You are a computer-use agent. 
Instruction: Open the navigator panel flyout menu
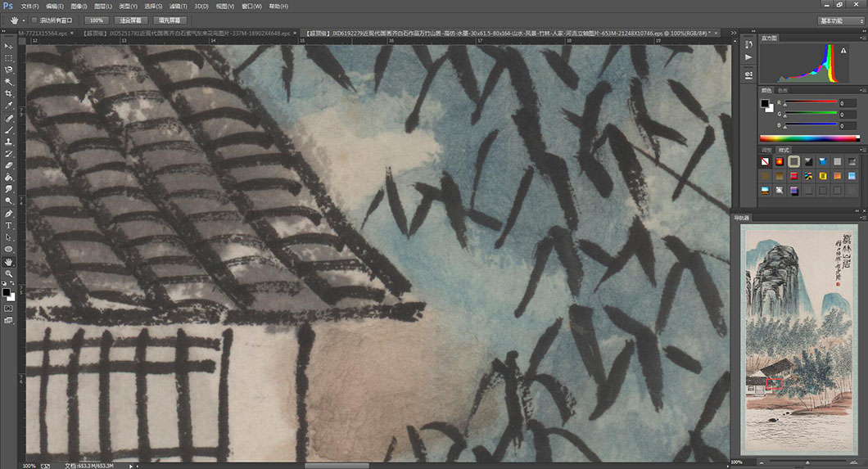(863, 218)
